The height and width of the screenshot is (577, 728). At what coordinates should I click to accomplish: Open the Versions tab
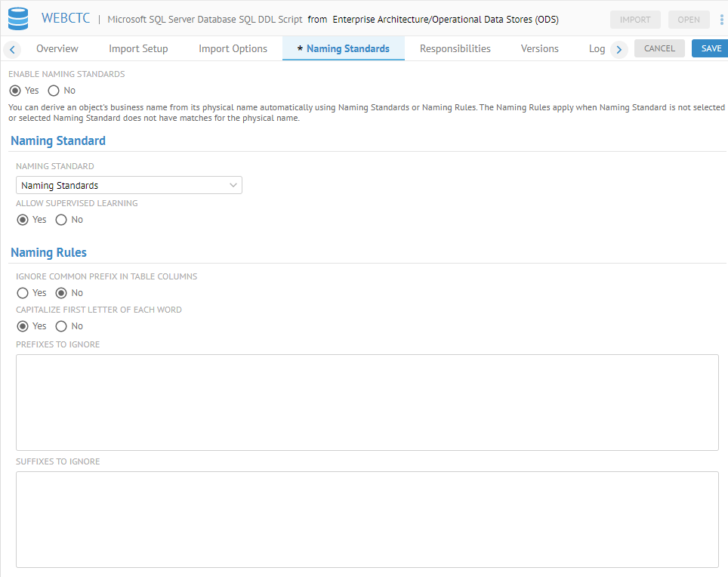(538, 48)
